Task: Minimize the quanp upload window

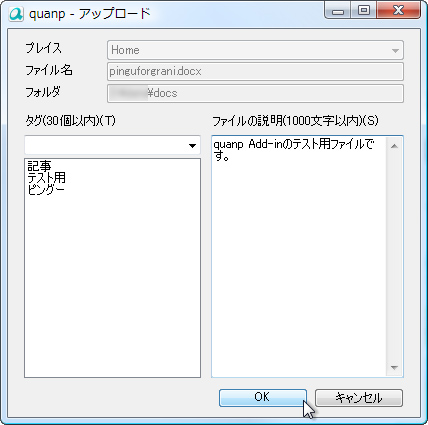Action: pyautogui.click(x=338, y=12)
